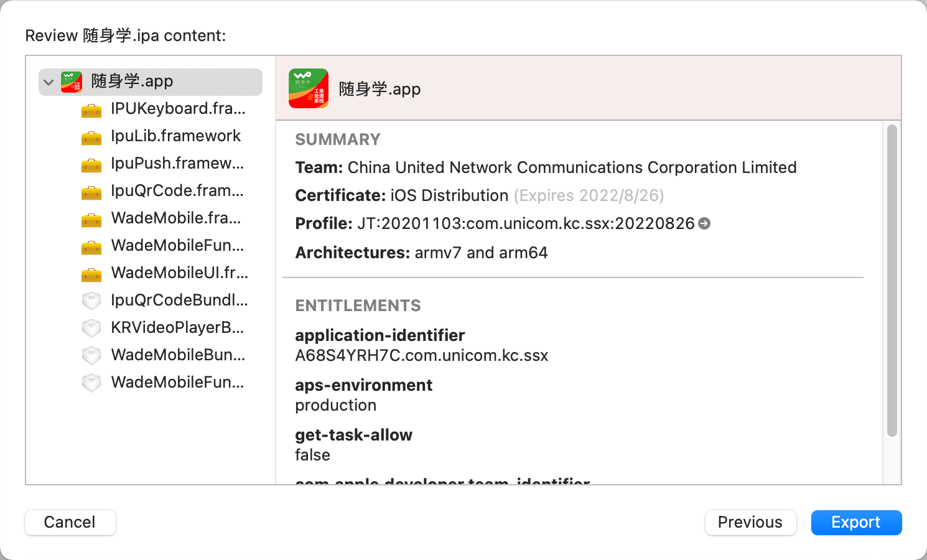927x560 pixels.
Task: Select the IpuQrCode framework toolbox icon
Action: [x=91, y=192]
